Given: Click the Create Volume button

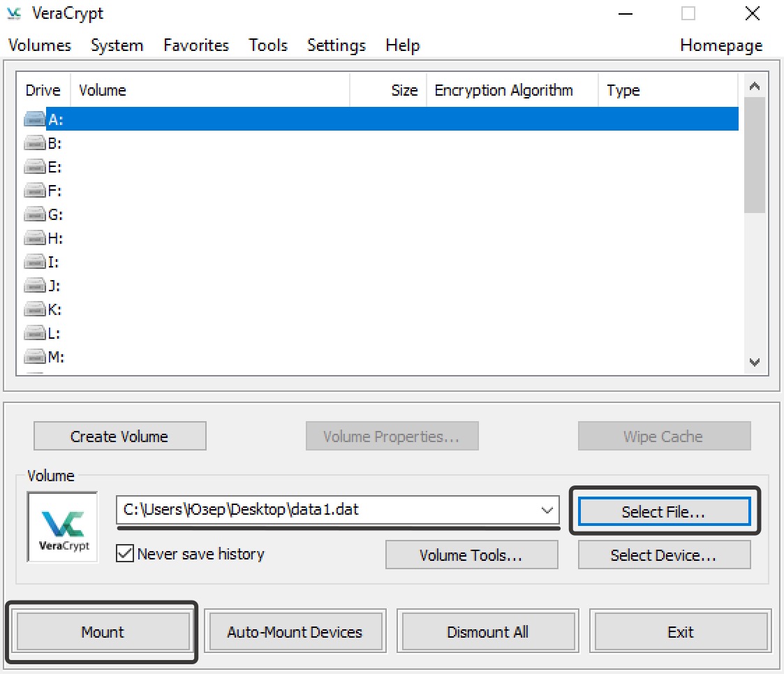Looking at the screenshot, I should point(119,437).
